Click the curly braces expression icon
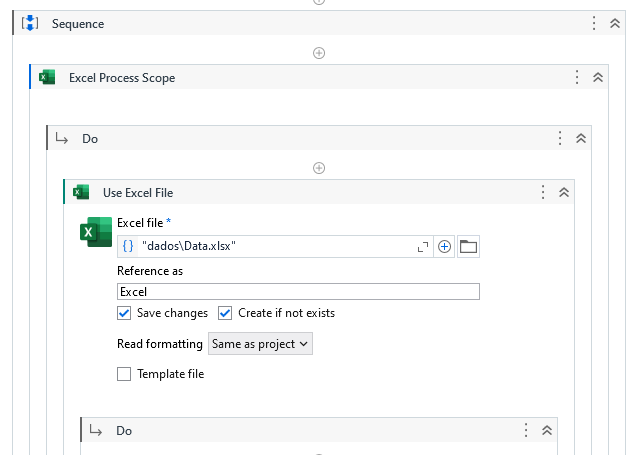 [128, 246]
